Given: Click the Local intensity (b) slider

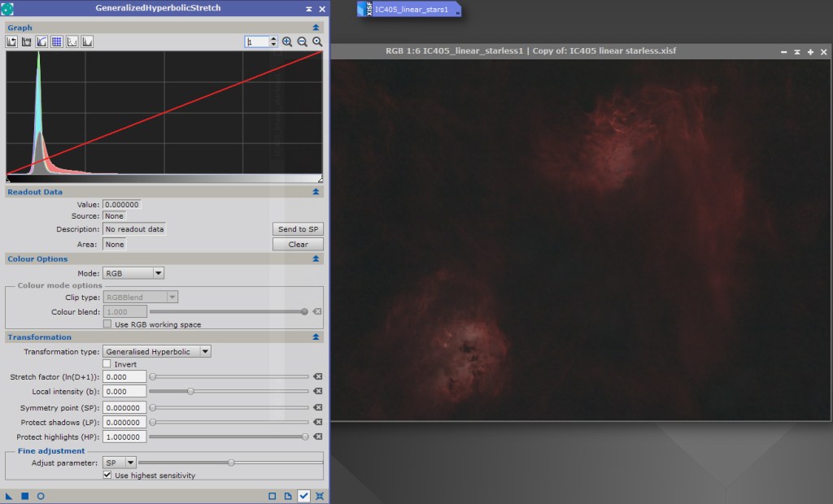Looking at the screenshot, I should [x=229, y=392].
